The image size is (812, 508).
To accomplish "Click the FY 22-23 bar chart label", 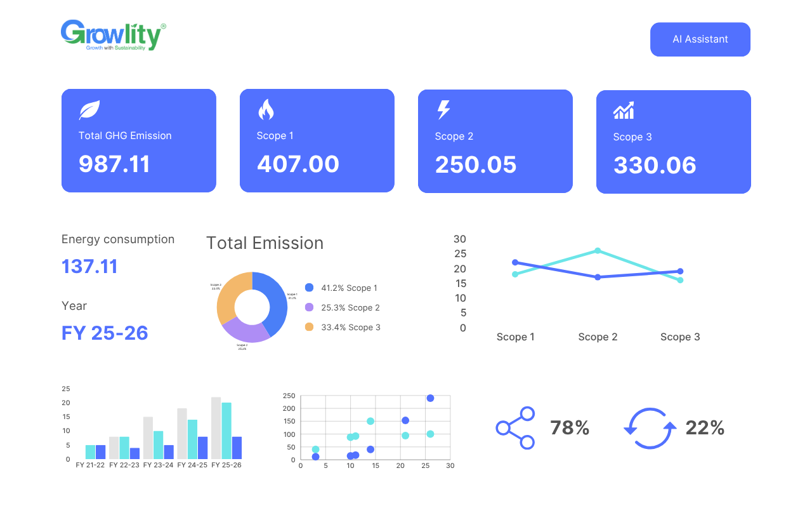I will tap(124, 465).
